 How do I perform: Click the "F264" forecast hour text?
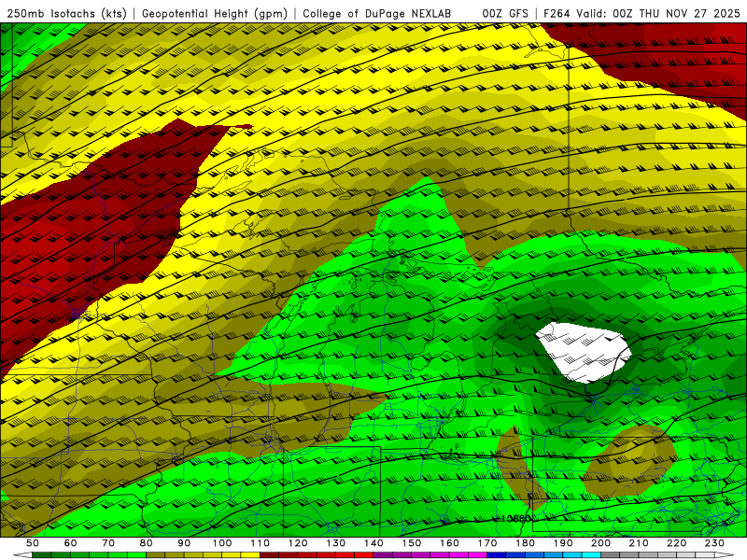tap(557, 14)
